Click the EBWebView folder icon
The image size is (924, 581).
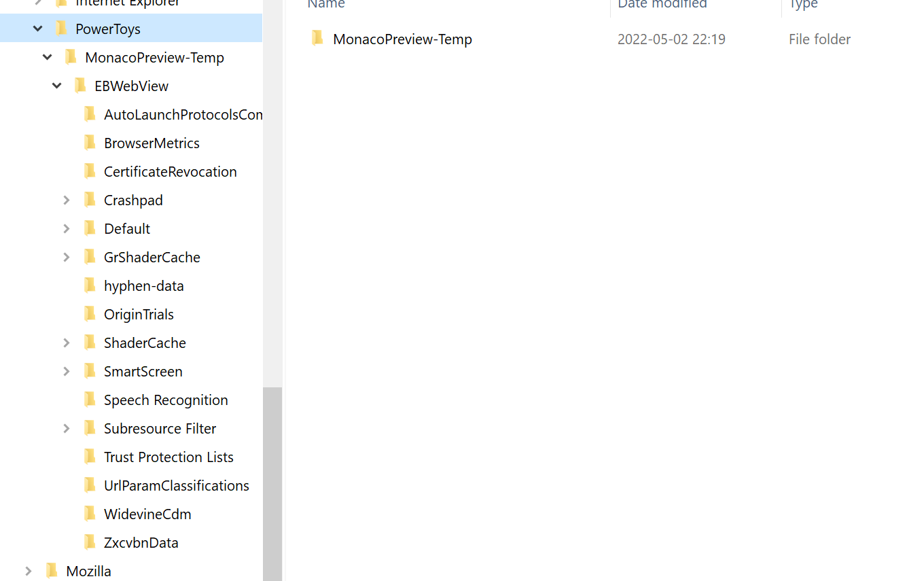coord(80,85)
